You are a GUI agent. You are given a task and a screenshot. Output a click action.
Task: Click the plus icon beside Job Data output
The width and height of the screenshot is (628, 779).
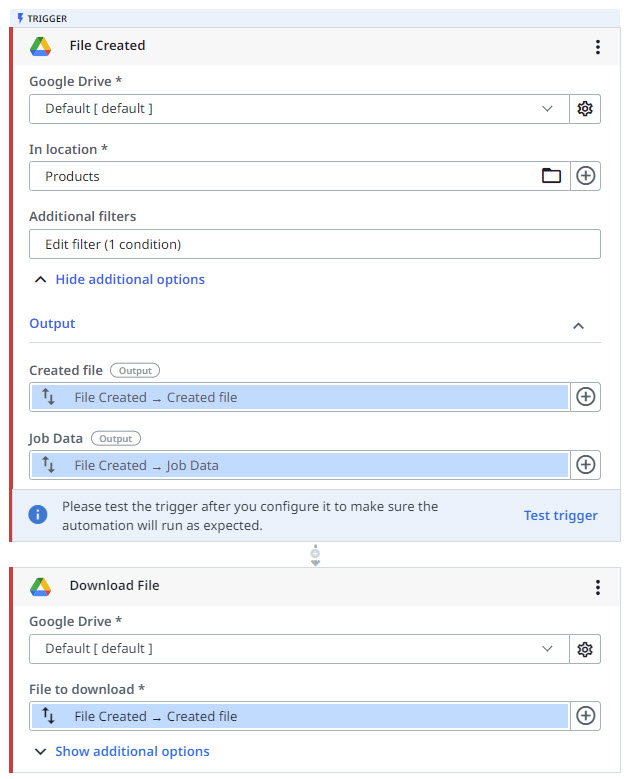click(x=585, y=465)
